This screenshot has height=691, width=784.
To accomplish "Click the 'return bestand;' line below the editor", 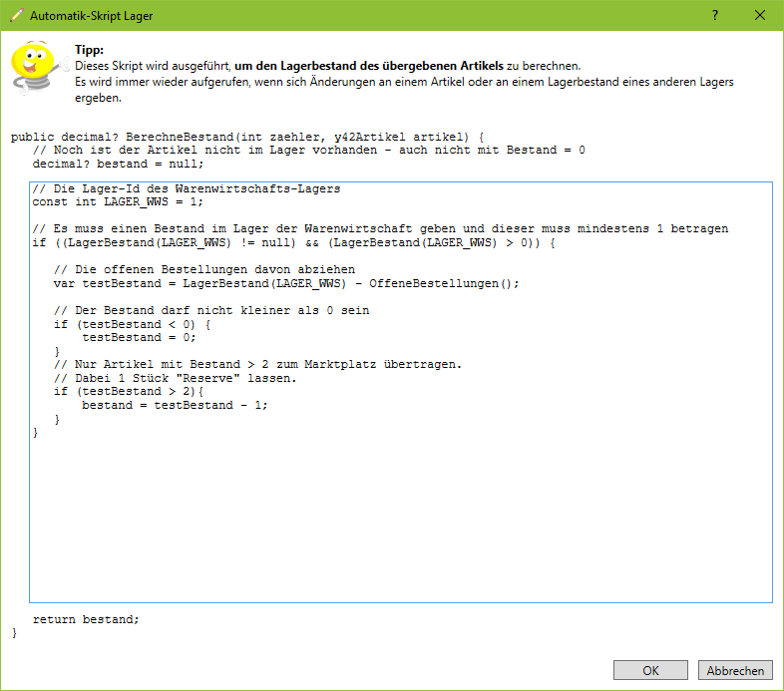I will tap(86, 619).
